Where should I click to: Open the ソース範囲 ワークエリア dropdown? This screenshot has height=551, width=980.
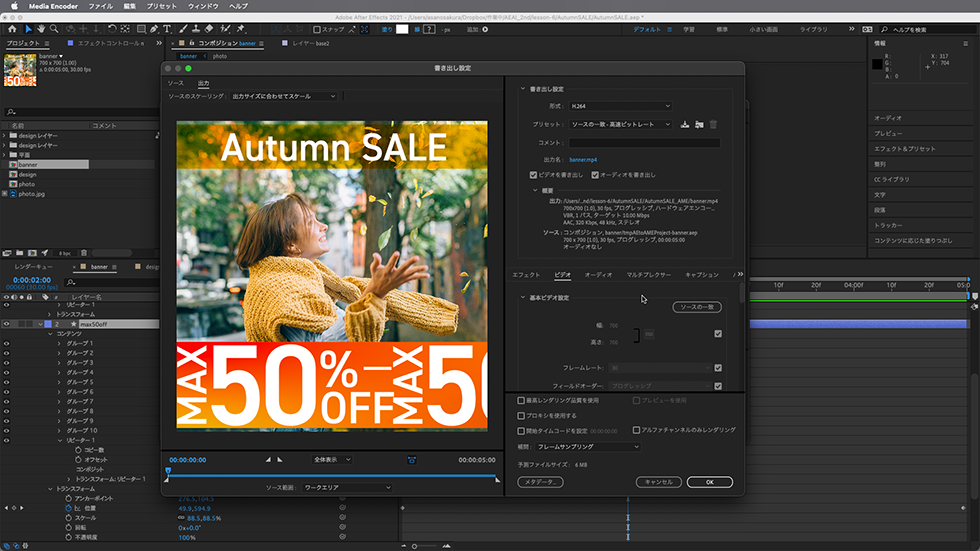(x=348, y=487)
